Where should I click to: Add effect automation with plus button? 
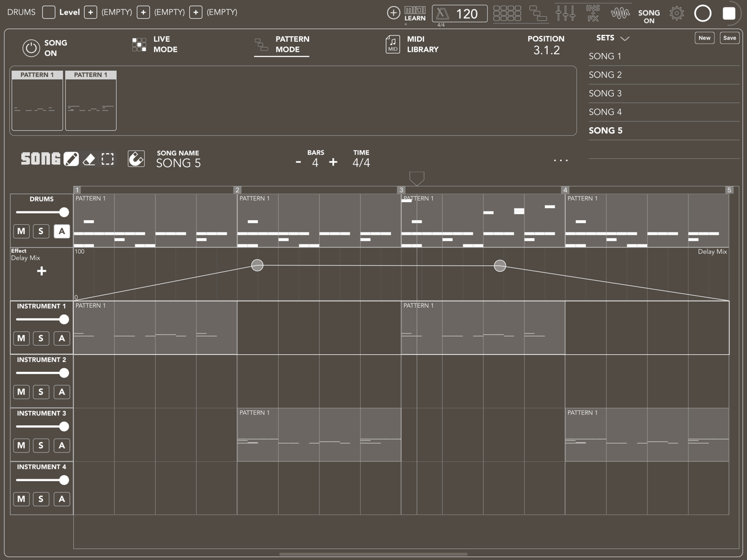[x=41, y=271]
